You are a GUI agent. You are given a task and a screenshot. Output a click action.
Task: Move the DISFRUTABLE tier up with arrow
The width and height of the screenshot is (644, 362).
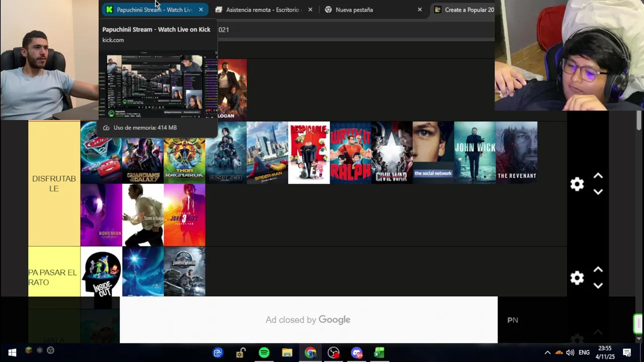pyautogui.click(x=598, y=176)
